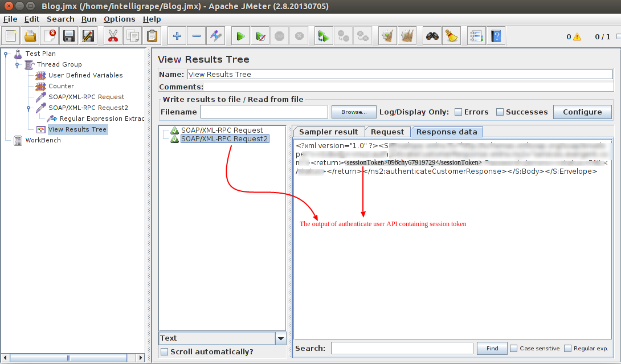The image size is (621, 364).
Task: Click the Shutdown test icon
Action: [300, 36]
